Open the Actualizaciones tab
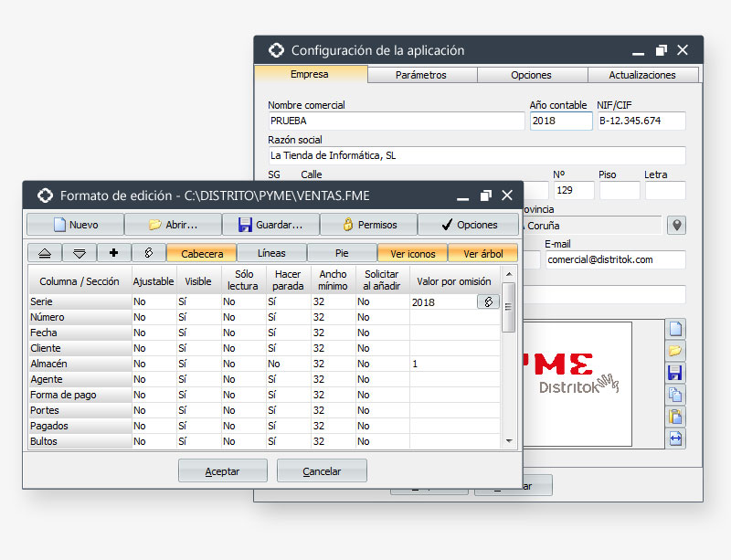 [x=642, y=75]
